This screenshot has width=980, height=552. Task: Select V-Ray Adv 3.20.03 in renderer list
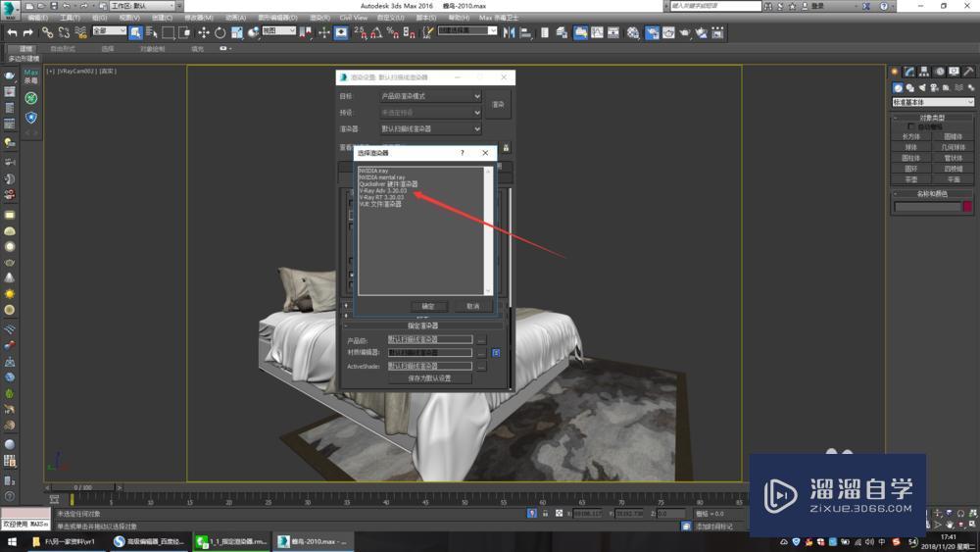tap(381, 191)
